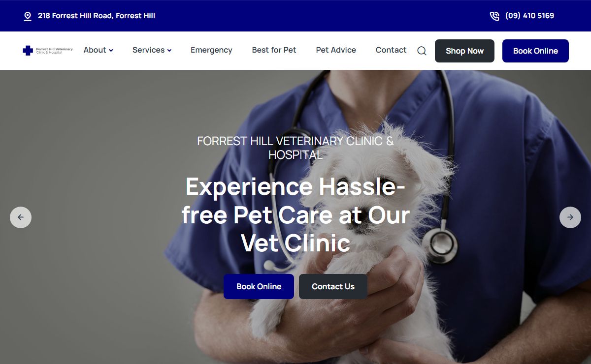Expand the Services dropdown menu
The height and width of the screenshot is (364, 591).
tap(152, 50)
